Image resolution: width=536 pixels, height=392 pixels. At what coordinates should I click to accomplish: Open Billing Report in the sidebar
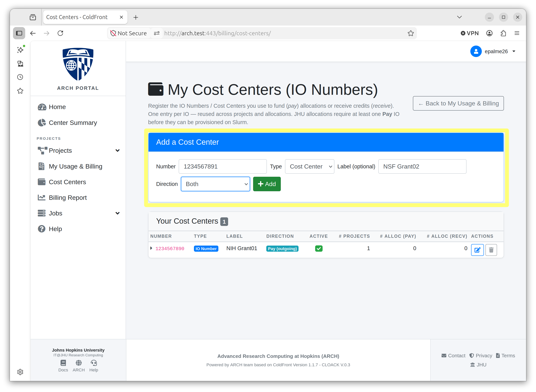[68, 198]
